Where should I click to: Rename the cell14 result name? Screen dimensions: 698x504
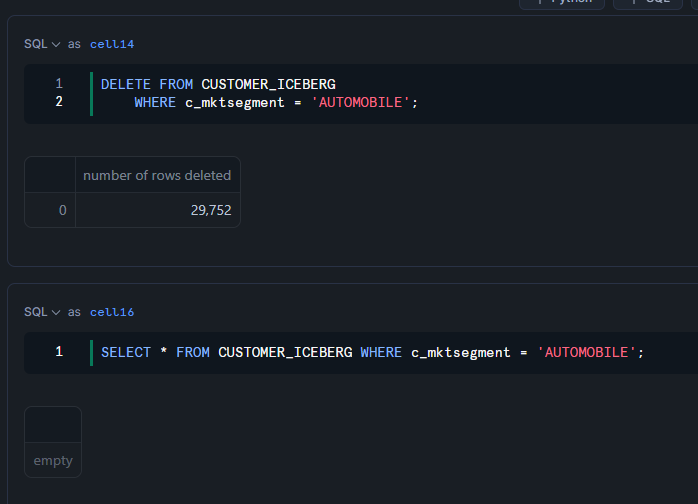pyautogui.click(x=112, y=44)
